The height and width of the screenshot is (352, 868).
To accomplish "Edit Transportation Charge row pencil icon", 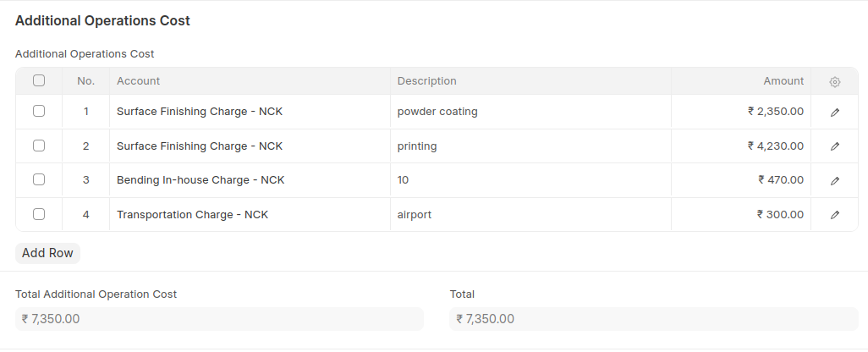I will coord(835,215).
